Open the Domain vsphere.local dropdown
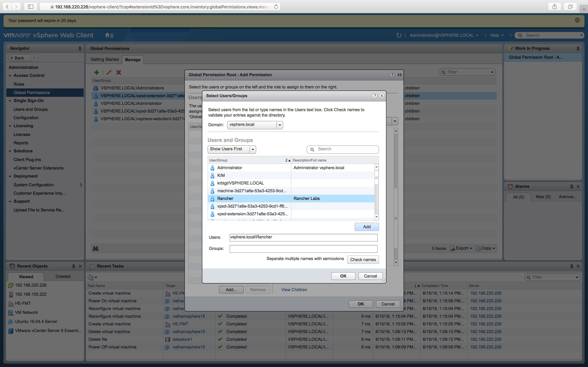588x367 pixels. [x=280, y=125]
